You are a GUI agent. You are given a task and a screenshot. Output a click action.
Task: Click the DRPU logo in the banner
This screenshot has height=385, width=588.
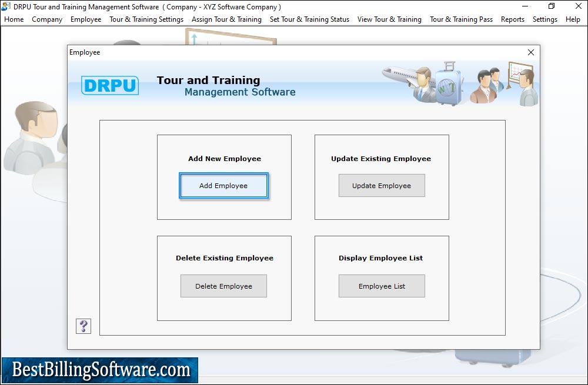tap(110, 85)
